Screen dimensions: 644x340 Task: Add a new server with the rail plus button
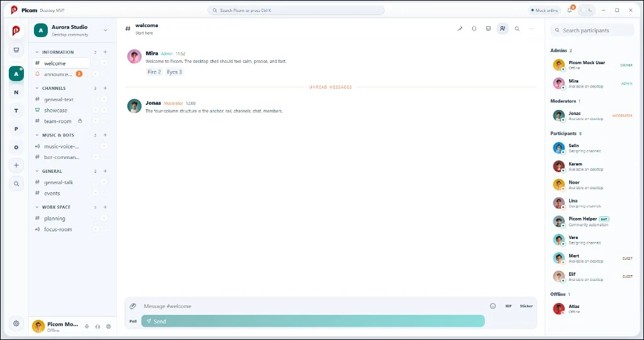pos(16,165)
